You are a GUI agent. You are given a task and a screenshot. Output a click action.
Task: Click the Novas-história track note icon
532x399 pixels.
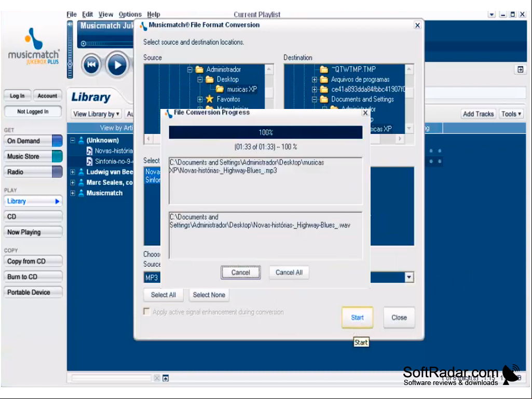89,151
